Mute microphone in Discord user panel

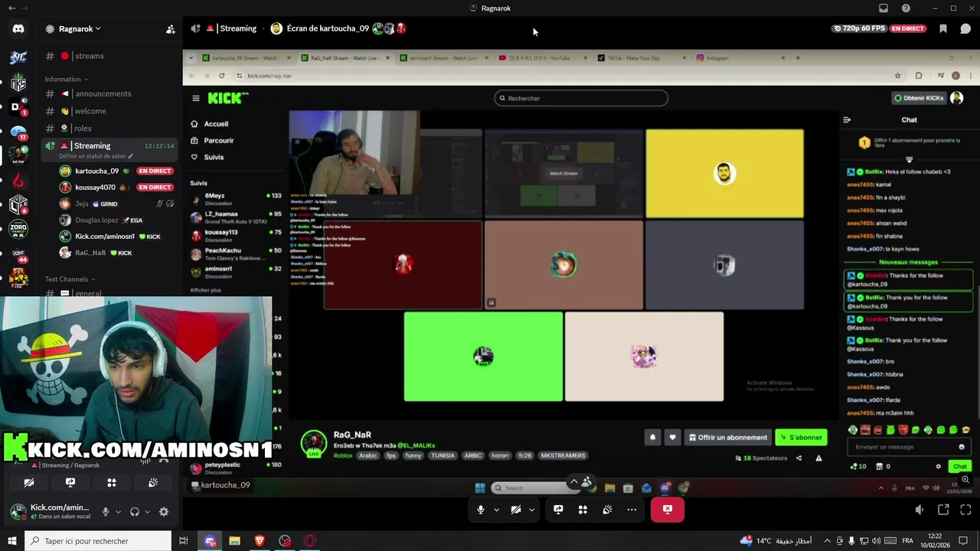tap(106, 512)
